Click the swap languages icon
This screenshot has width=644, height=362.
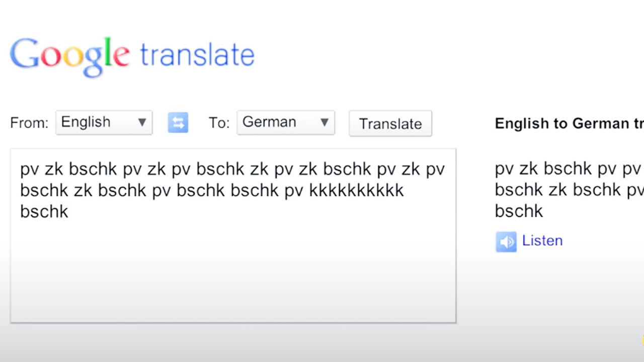click(x=178, y=123)
